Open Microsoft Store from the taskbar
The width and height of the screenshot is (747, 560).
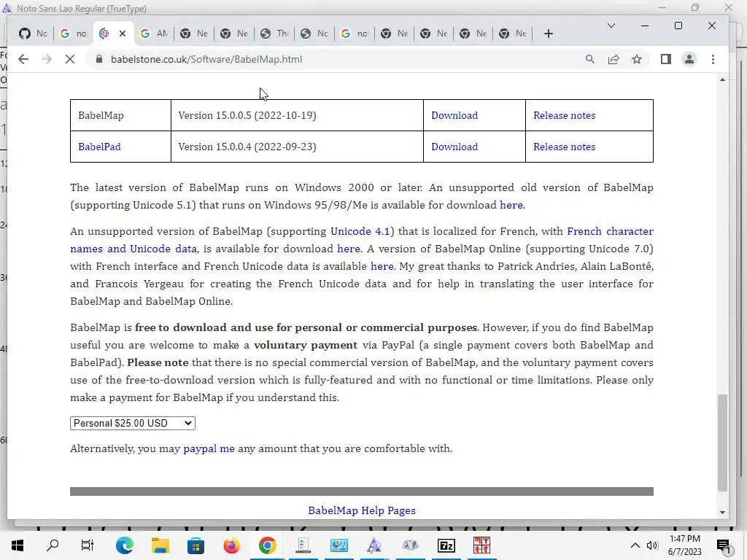click(x=196, y=545)
